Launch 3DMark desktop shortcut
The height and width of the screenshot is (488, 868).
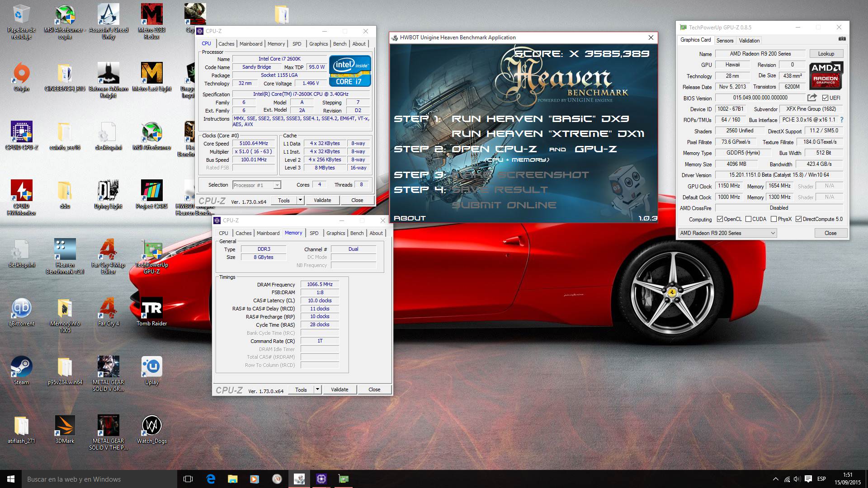[x=65, y=429]
